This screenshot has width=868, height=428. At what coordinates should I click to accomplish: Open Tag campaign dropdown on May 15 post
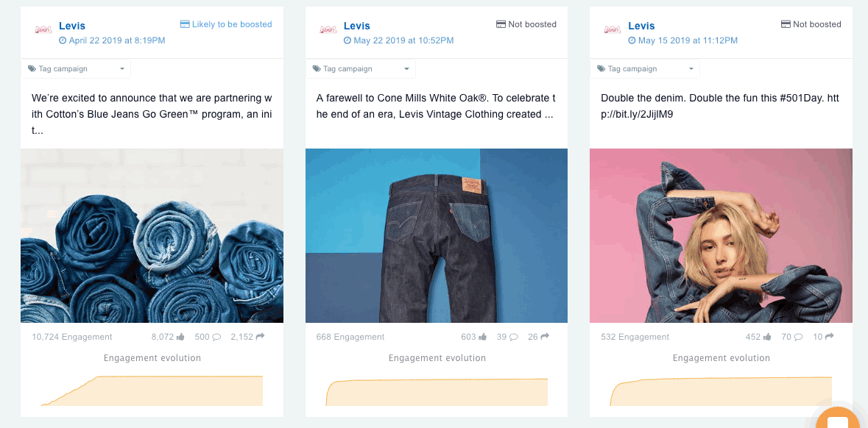click(x=645, y=69)
